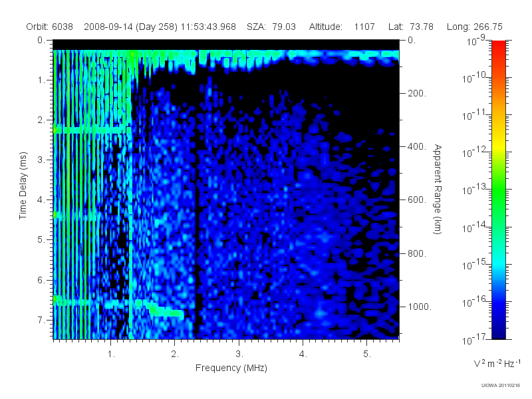Click the '6.' tick on time delay axis
This screenshot has width=532, height=399.
pos(41,280)
